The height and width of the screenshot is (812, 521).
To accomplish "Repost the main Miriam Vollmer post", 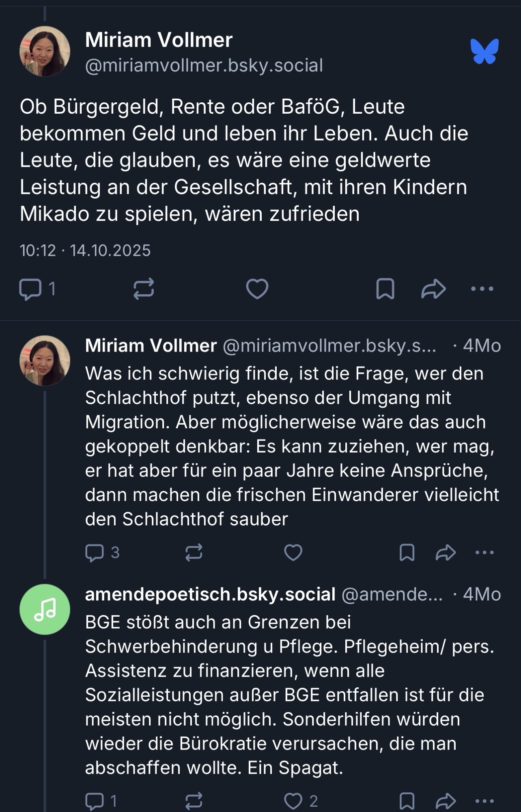I will 144,289.
